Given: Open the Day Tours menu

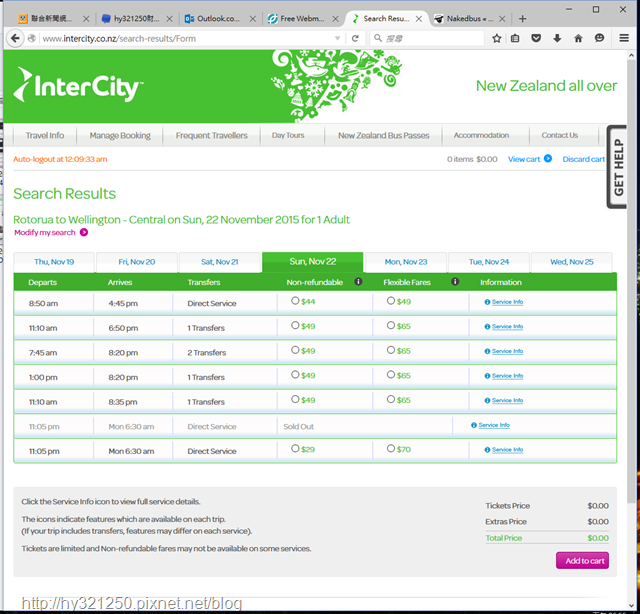Looking at the screenshot, I should (x=288, y=136).
